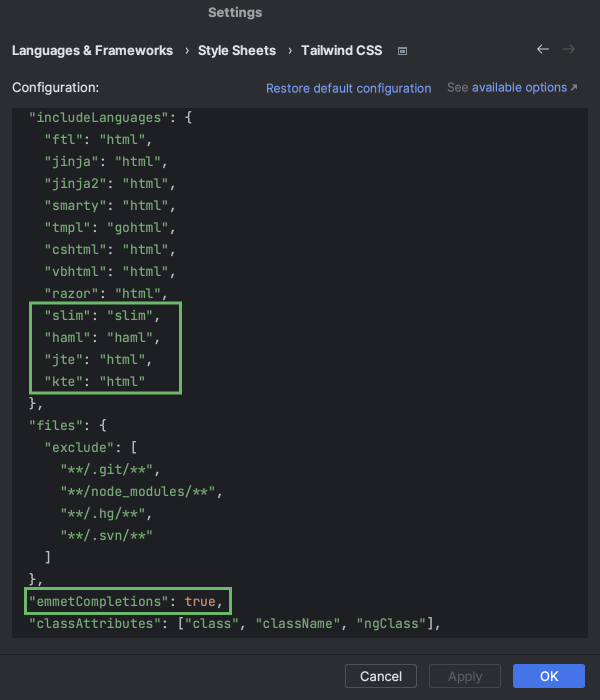Click the files exclude section header
This screenshot has height=700, width=600.
click(90, 447)
